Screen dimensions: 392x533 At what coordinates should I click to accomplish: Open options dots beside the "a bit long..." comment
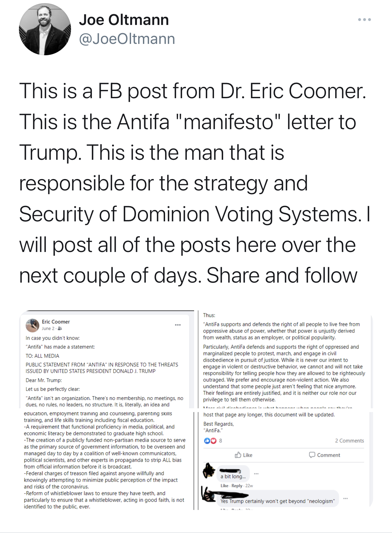click(256, 474)
